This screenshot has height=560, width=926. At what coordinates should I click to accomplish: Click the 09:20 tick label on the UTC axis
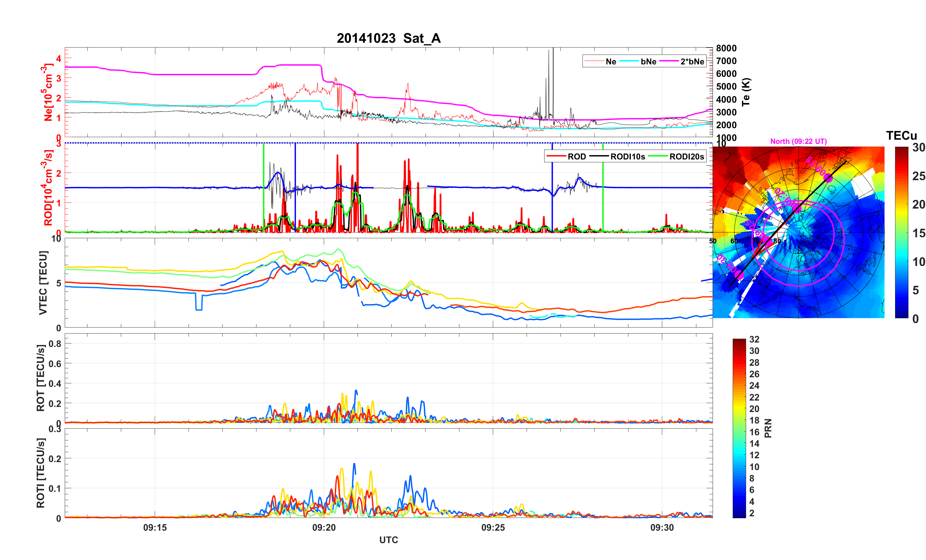coord(324,527)
